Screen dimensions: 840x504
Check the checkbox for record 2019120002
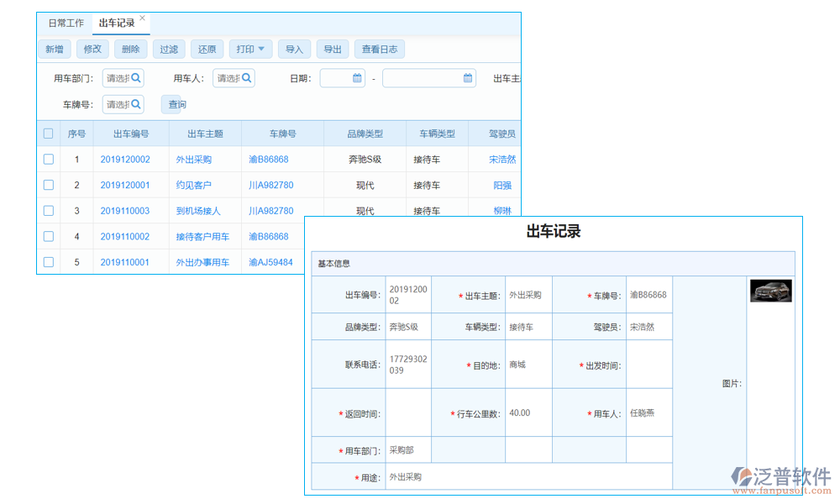pyautogui.click(x=48, y=159)
